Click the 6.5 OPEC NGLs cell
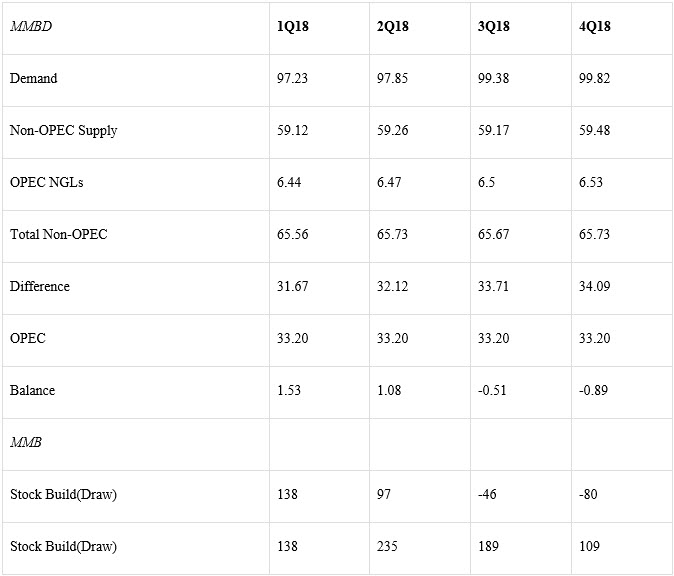674x576 pixels. [x=486, y=182]
